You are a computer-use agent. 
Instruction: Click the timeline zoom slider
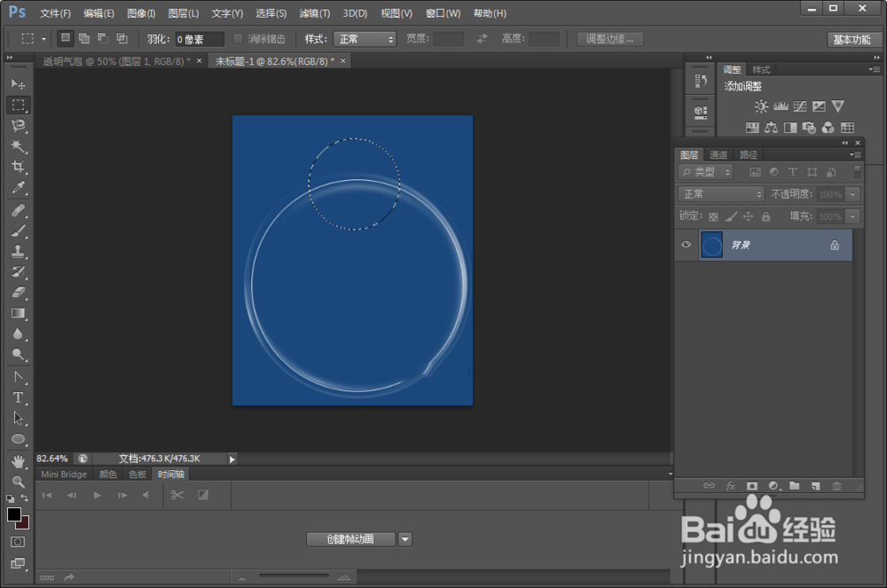(294, 576)
